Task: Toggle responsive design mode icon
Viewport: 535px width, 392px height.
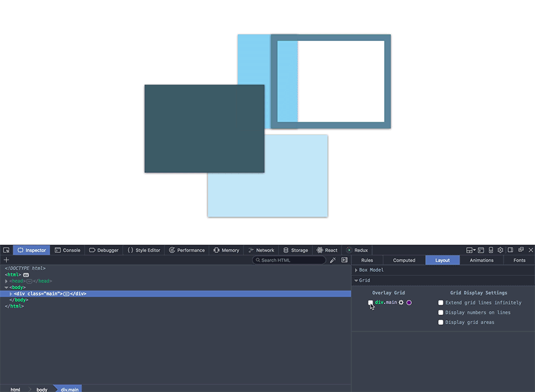Action: point(491,251)
